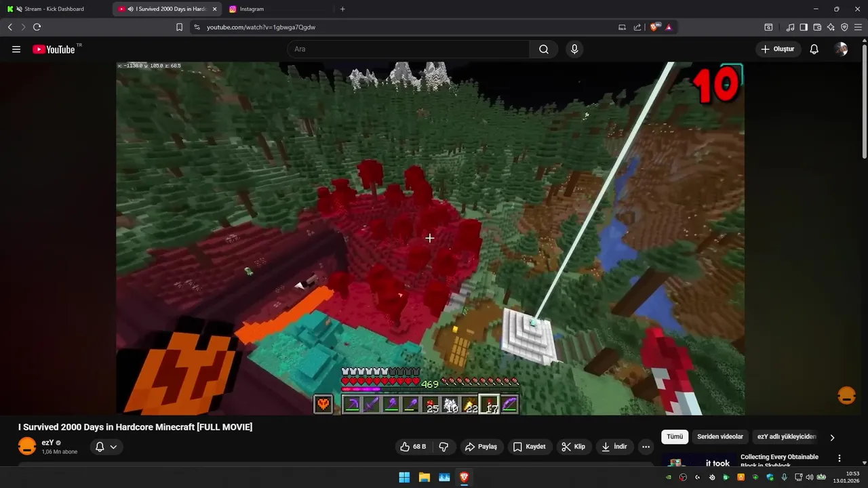Click the Minecraft video player area
Screen dimensions: 868x488
(430, 239)
